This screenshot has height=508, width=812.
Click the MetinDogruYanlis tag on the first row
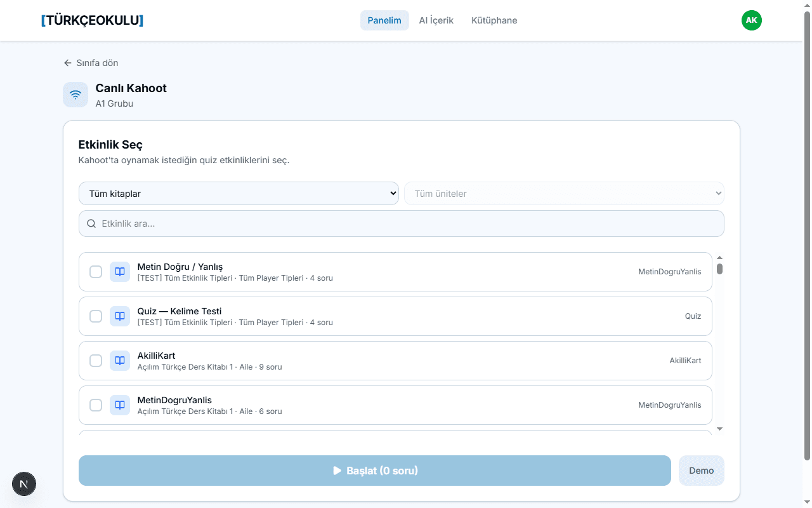670,272
